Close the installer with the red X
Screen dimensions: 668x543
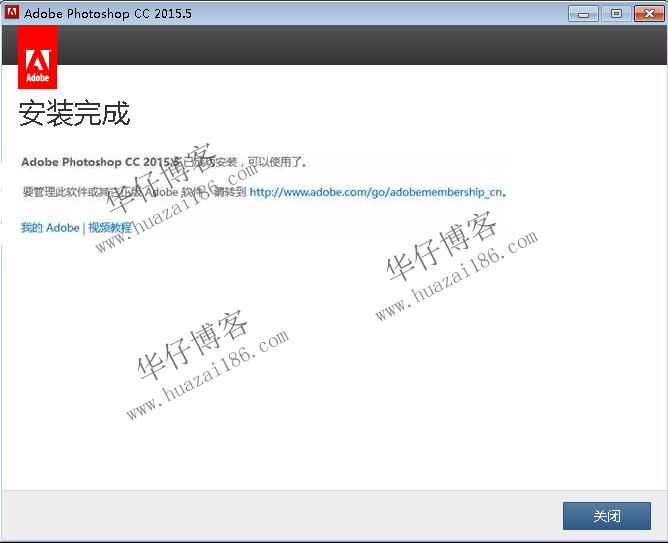click(x=649, y=14)
